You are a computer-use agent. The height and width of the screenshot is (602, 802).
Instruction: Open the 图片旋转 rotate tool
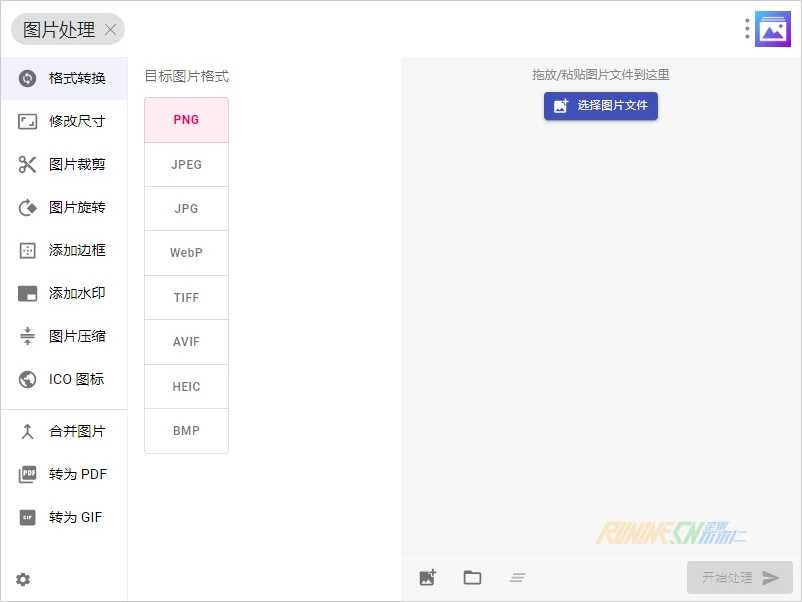pos(64,208)
